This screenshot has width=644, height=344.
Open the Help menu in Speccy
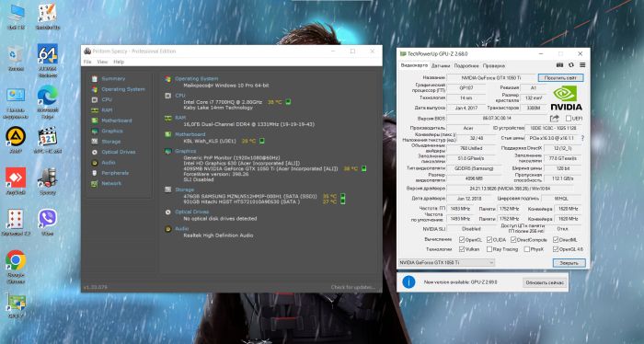point(119,62)
